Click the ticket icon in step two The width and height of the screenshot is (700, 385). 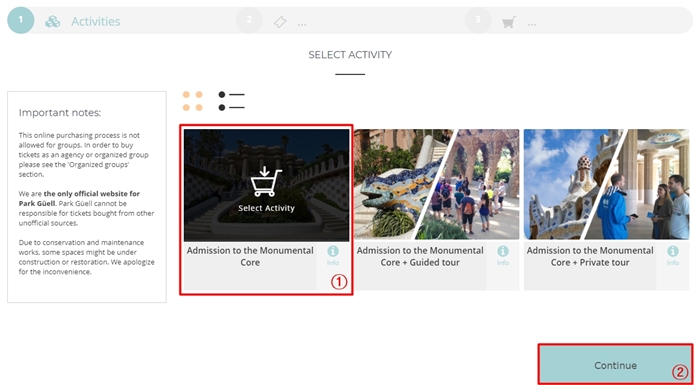pyautogui.click(x=280, y=22)
